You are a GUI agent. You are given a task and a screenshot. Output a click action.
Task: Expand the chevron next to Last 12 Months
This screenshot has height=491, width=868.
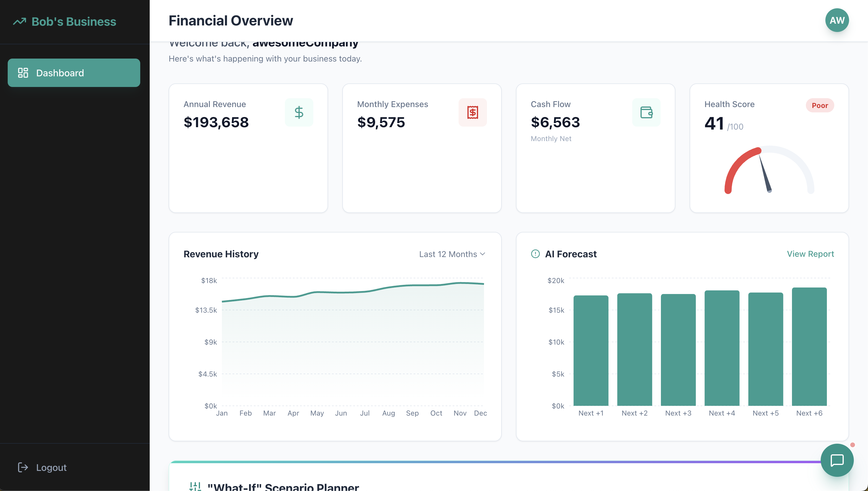(x=483, y=254)
